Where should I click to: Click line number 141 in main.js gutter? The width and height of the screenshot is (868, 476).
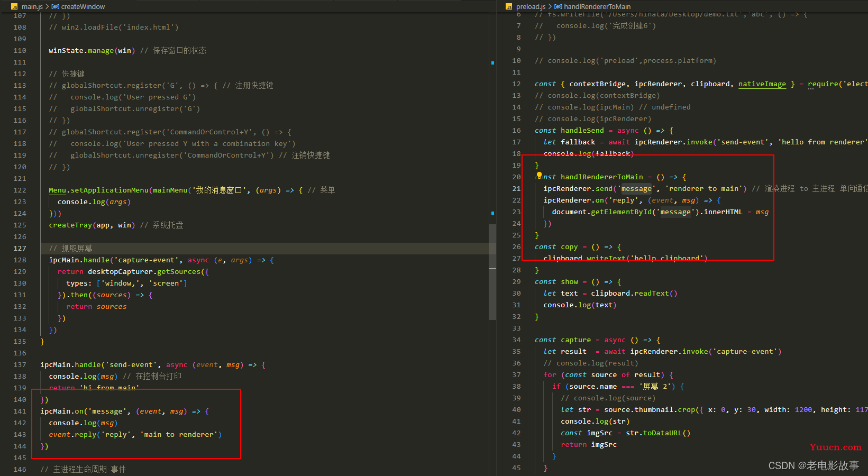pos(20,411)
